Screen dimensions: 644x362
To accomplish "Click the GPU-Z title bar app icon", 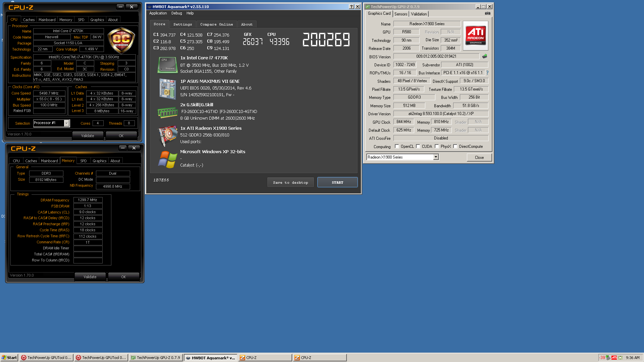I will (x=368, y=7).
